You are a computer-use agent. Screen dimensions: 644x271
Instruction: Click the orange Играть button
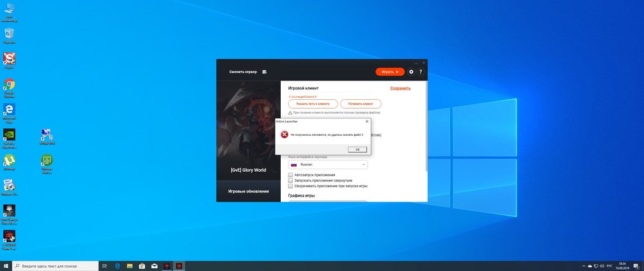coord(390,72)
